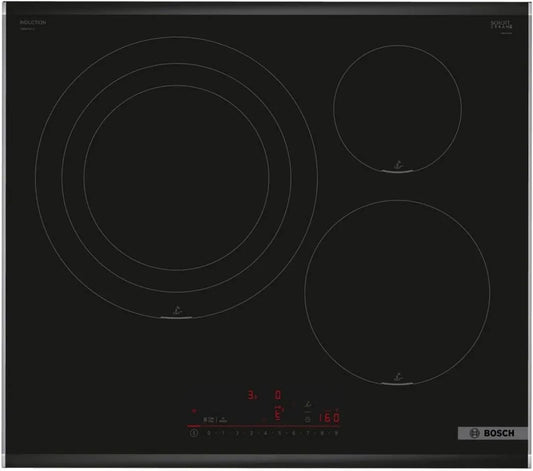This screenshot has width=533, height=471.
Task: Set heat to level 5
Action: 279,433
